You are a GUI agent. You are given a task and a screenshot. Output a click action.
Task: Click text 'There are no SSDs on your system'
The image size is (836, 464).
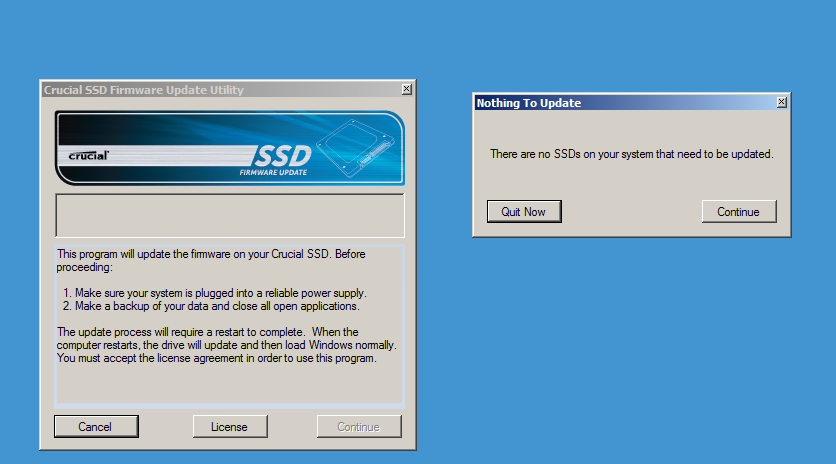[572, 154]
